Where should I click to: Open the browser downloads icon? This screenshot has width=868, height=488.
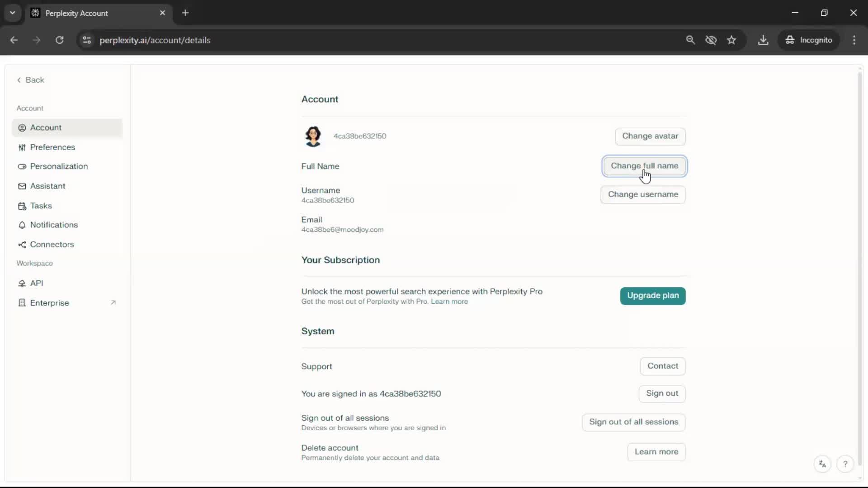coord(763,40)
